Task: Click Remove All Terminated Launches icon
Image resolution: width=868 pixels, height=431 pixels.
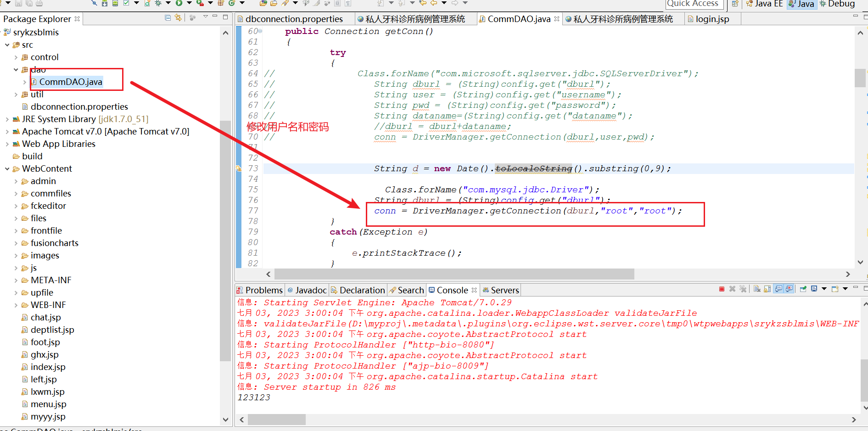Action: click(743, 289)
